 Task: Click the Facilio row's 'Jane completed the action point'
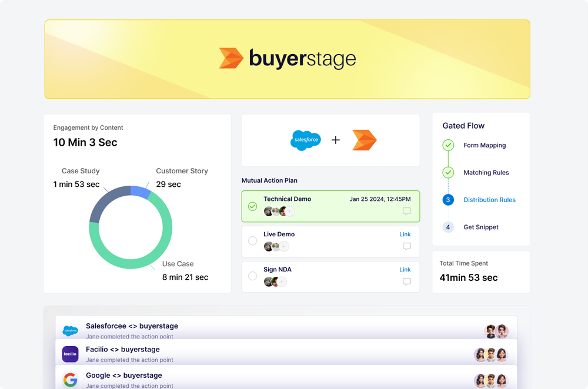129,360
